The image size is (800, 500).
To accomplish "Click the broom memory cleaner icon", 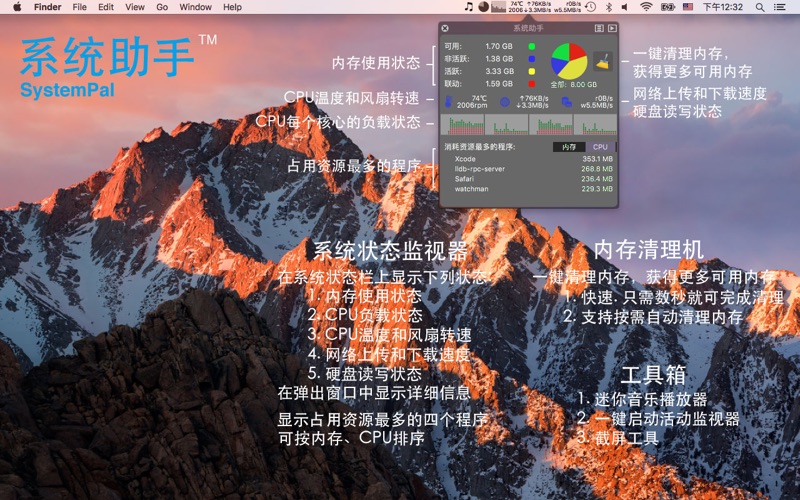I will (x=603, y=63).
